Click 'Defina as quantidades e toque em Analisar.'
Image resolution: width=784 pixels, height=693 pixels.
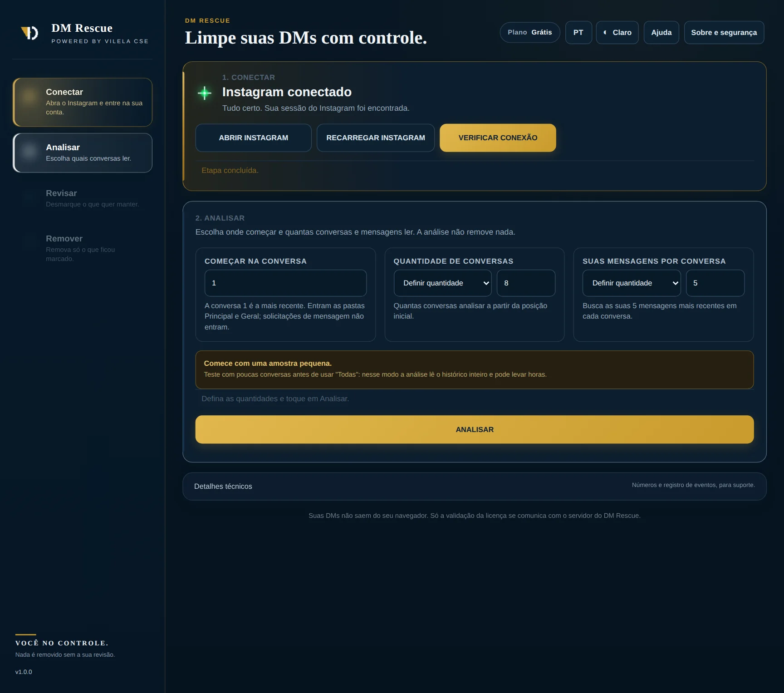pos(275,399)
